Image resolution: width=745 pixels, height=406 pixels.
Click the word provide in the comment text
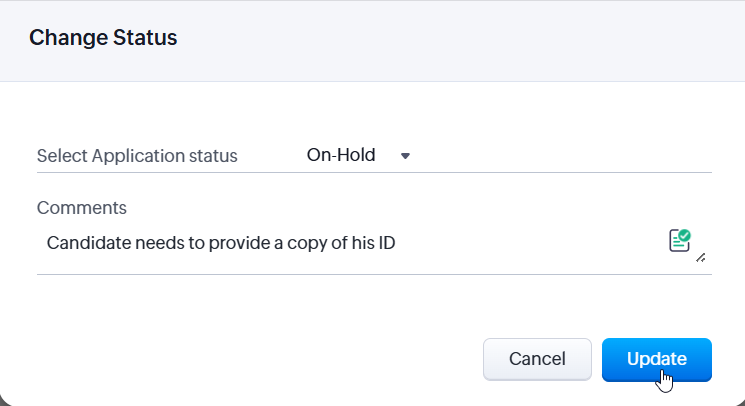coord(238,242)
